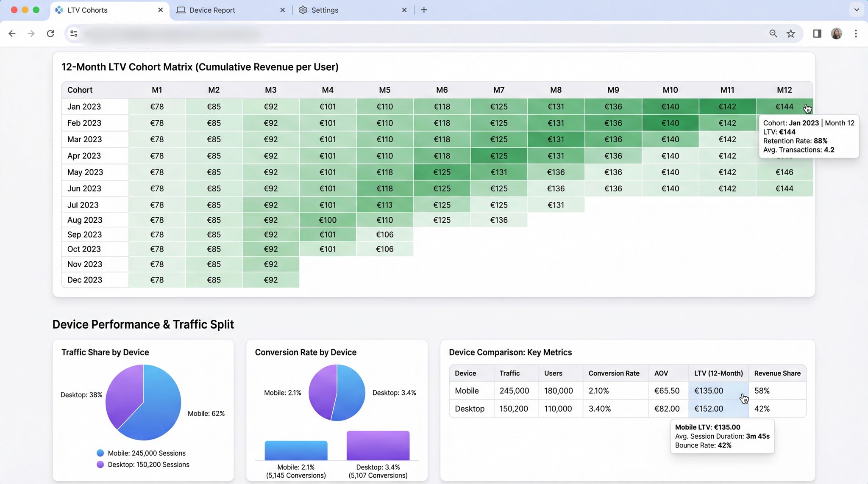The height and width of the screenshot is (484, 868).
Task: Switch to the Device Report tab
Action: coord(212,10)
